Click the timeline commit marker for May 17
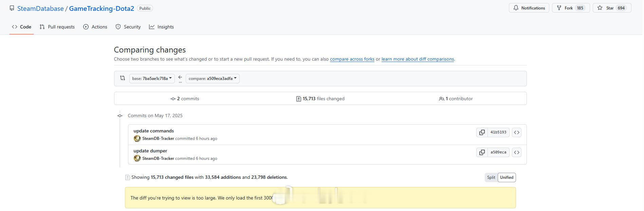Viewport: 644px width, 211px height. click(120, 116)
